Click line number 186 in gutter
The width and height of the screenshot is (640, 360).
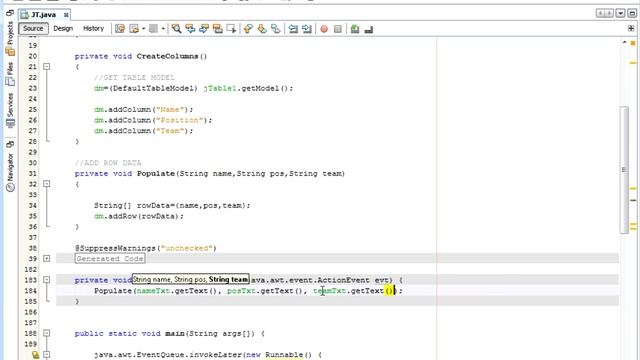(30, 312)
